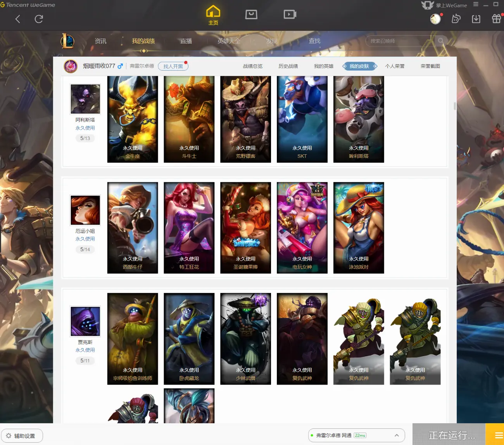Click the search magnifier icon
This screenshot has height=445, width=504.
click(441, 41)
